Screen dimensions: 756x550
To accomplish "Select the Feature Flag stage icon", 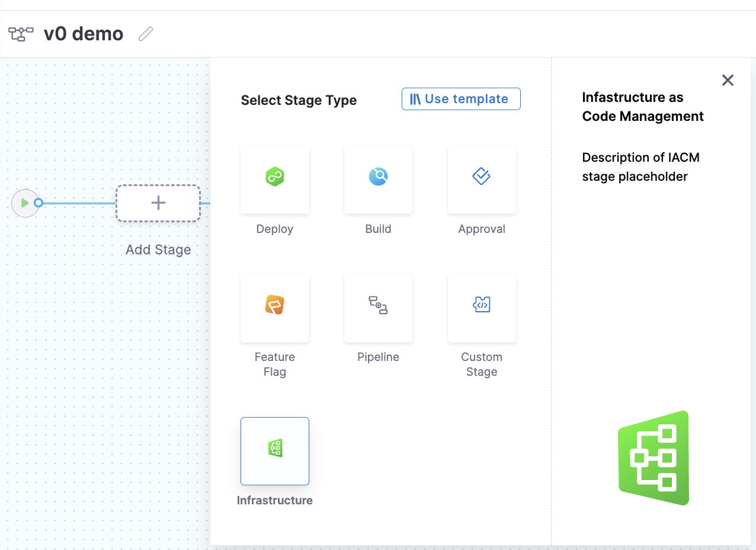I will (x=274, y=308).
